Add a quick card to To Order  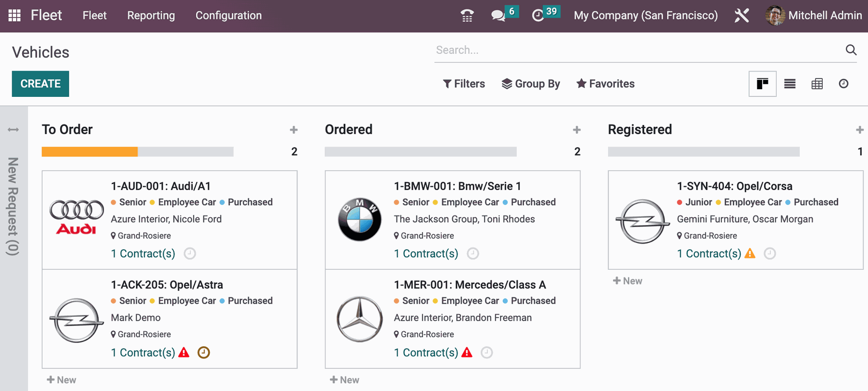pyautogui.click(x=294, y=130)
